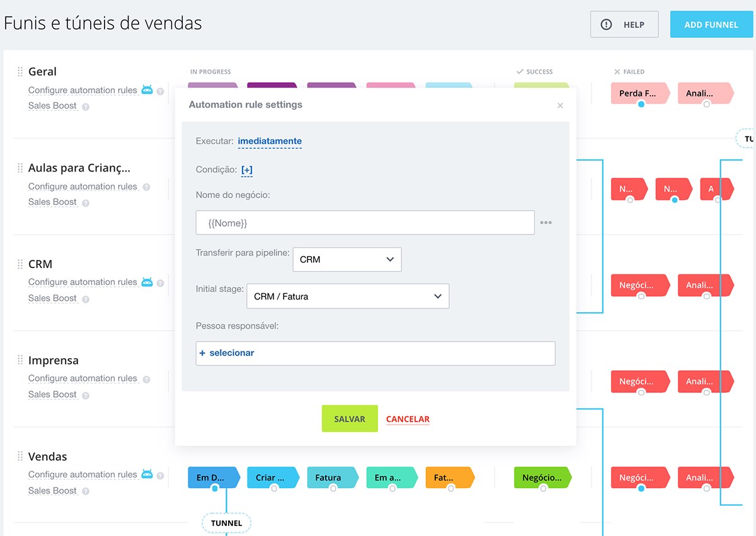Click the TUNNEL label below Vendas

point(226,523)
